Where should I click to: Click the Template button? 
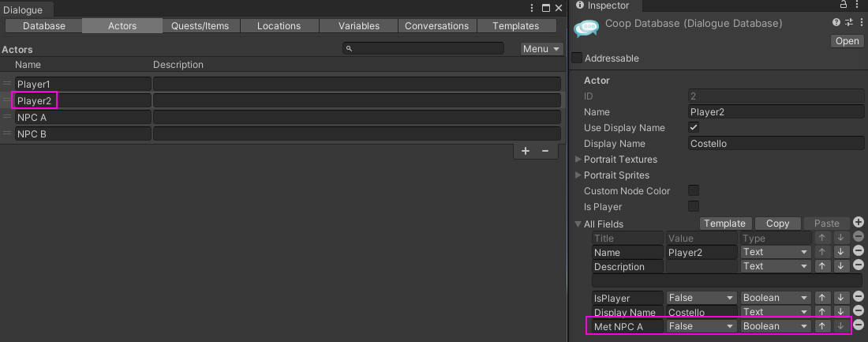[x=724, y=224]
